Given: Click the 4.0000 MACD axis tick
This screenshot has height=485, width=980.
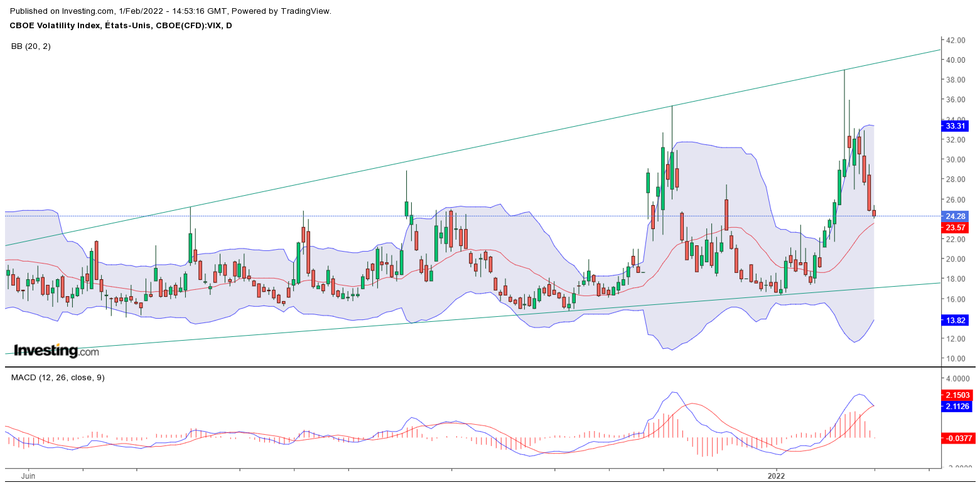Looking at the screenshot, I should tap(957, 379).
